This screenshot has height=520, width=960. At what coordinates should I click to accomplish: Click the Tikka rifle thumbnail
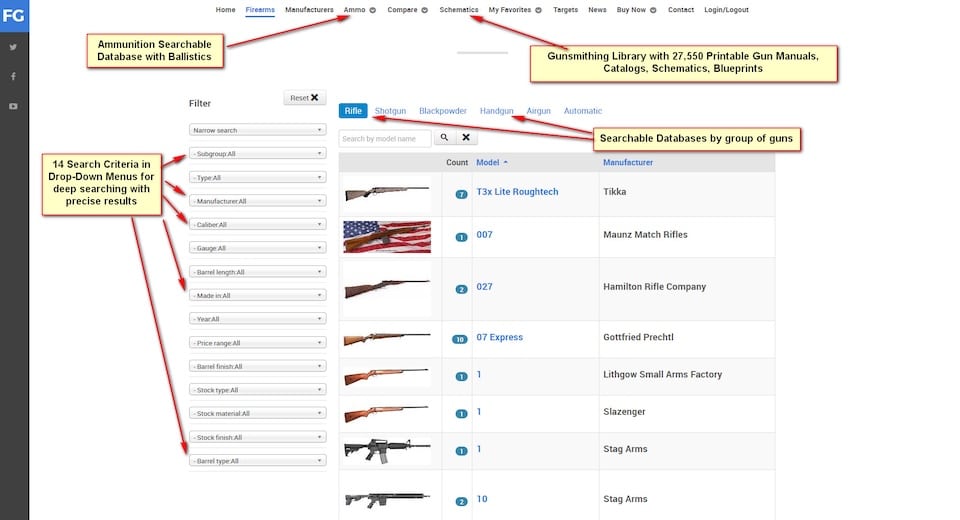click(x=387, y=194)
